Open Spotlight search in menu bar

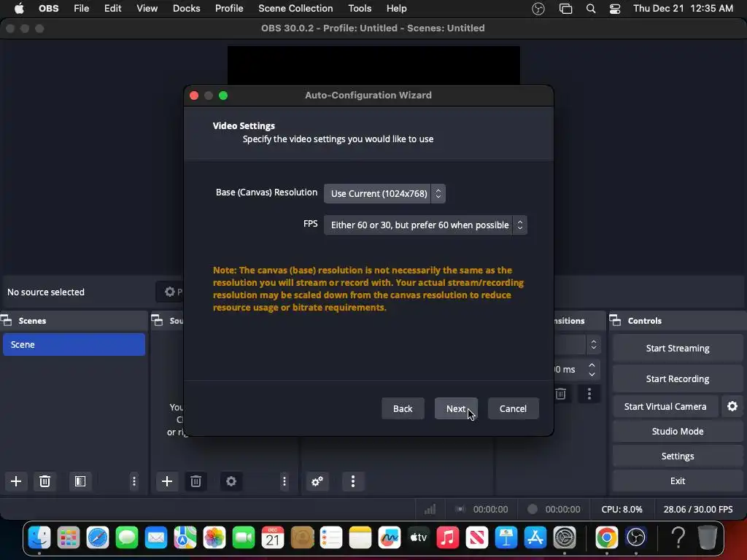click(591, 9)
